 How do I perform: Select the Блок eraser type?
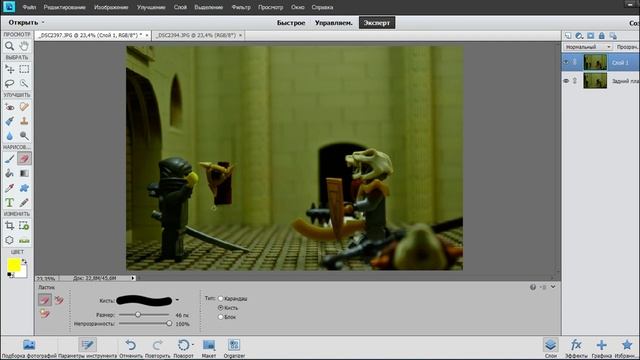220,317
